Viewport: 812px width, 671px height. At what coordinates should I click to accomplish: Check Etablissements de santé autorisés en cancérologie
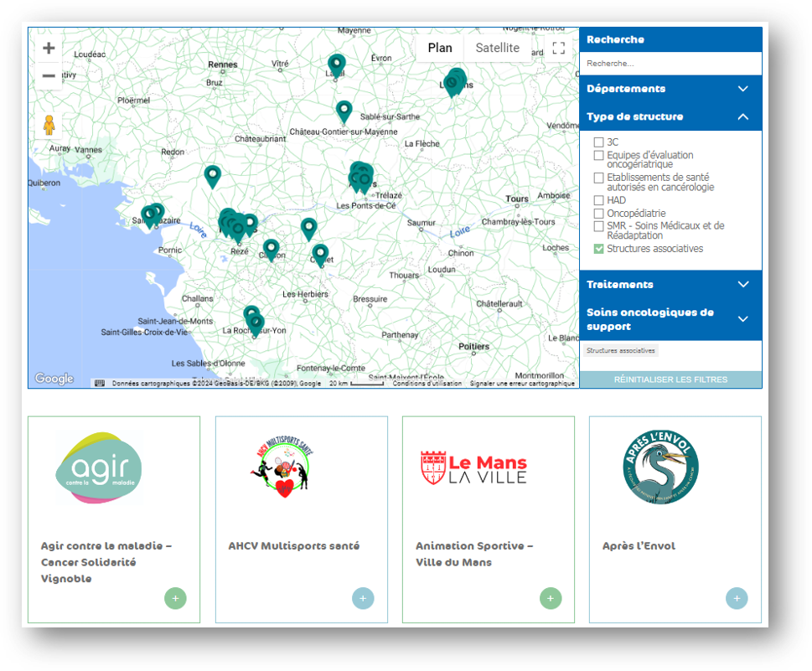(598, 178)
